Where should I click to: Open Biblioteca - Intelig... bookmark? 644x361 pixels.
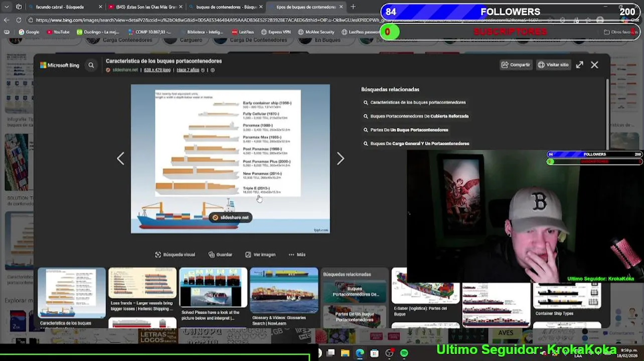pyautogui.click(x=201, y=32)
